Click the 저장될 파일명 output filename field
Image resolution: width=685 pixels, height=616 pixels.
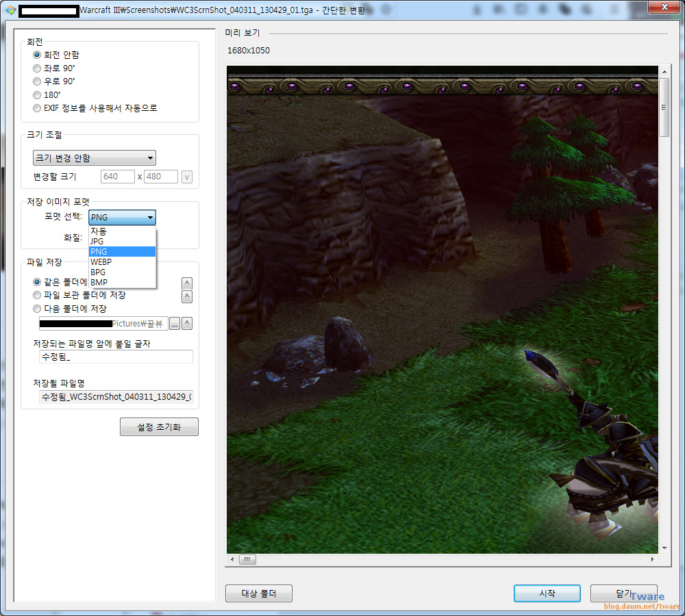(x=116, y=397)
